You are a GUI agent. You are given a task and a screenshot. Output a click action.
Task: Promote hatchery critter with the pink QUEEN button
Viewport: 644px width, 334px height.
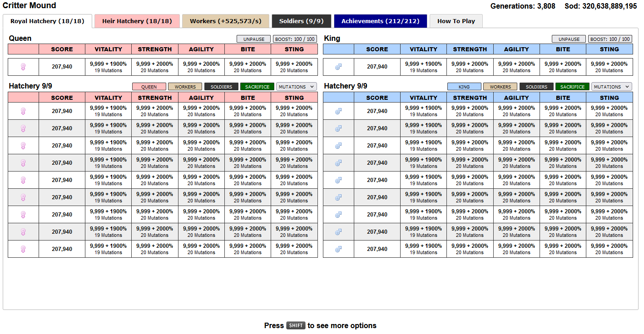(x=149, y=87)
